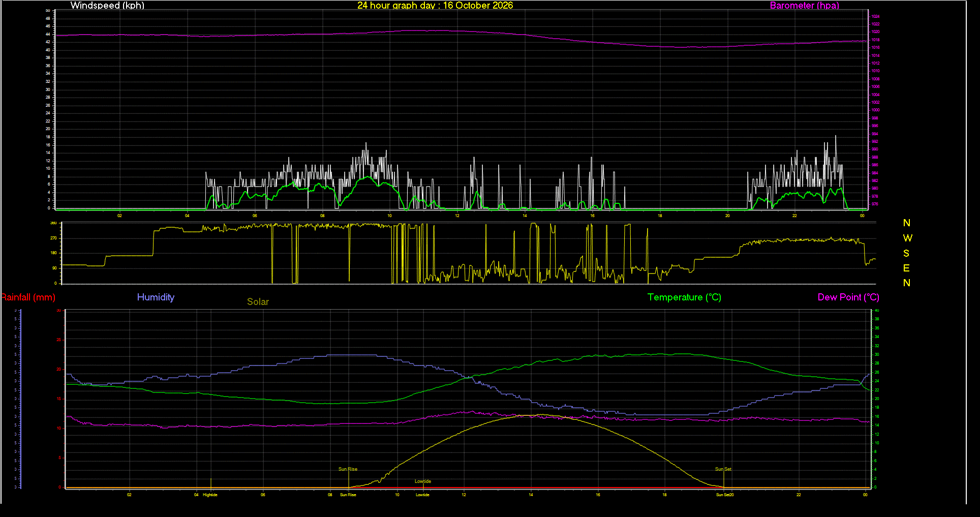980x517 pixels.
Task: Click the 'Sun Rise' marker label inside the lower graph
Action: pos(348,469)
